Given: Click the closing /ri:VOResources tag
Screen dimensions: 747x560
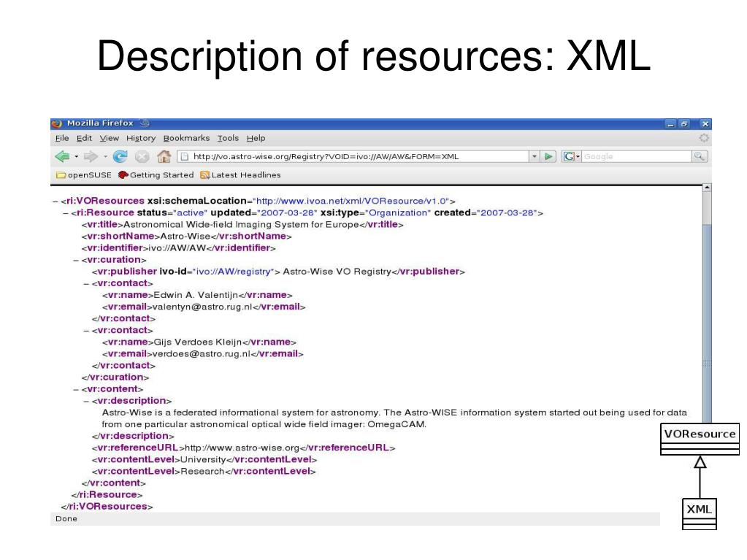Looking at the screenshot, I should point(107,507).
